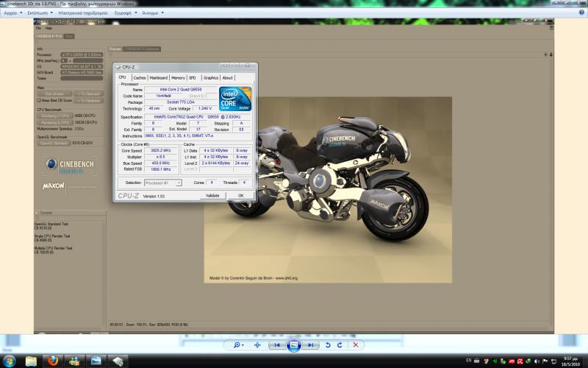Rotate the picture clockwise
The width and height of the screenshot is (588, 368).
pos(340,344)
